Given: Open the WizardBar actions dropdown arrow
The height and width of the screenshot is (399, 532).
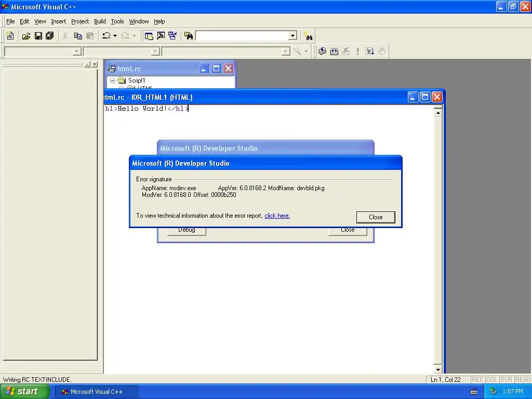Looking at the screenshot, I should pos(306,51).
